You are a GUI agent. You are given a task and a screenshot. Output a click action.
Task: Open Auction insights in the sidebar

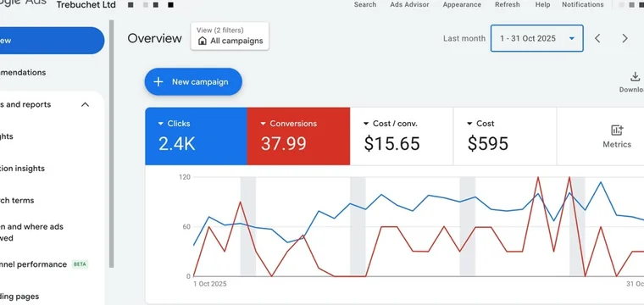[22, 169]
